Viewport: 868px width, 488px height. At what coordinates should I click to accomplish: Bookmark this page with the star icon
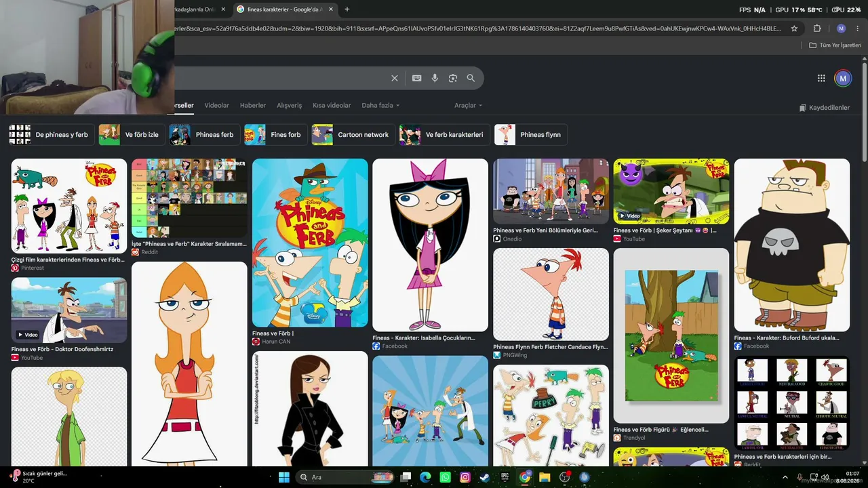(795, 28)
